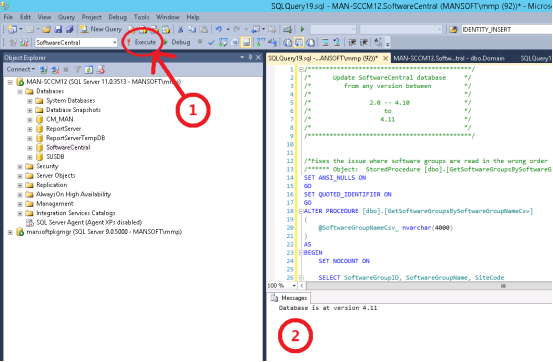Click the Save All icon
Image resolution: width=553 pixels, height=362 pixels.
tap(69, 29)
